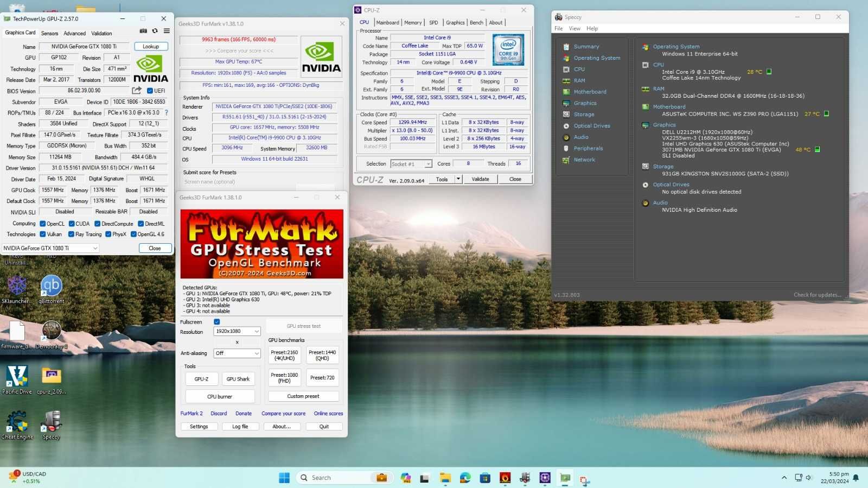This screenshot has width=868, height=488.
Task: Open the Summary section in Speccy sidebar
Action: coord(586,47)
